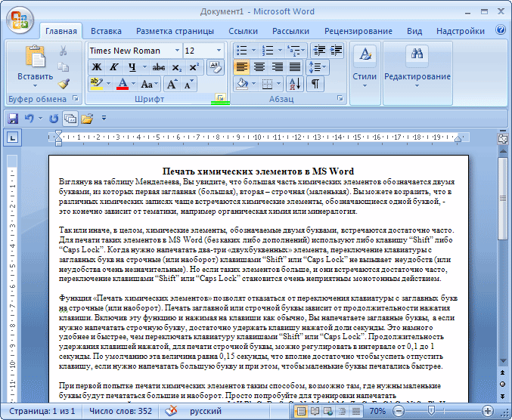Toggle italic formatting (К)

(x=114, y=67)
